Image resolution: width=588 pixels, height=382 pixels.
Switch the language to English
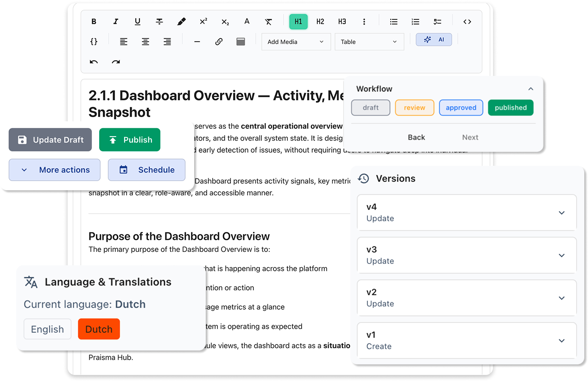pos(47,329)
